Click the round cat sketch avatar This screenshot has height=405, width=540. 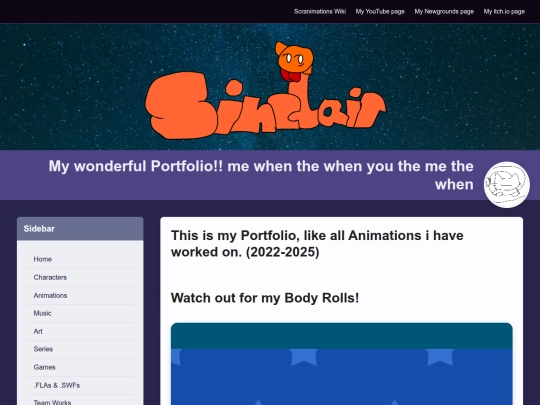pyautogui.click(x=507, y=185)
